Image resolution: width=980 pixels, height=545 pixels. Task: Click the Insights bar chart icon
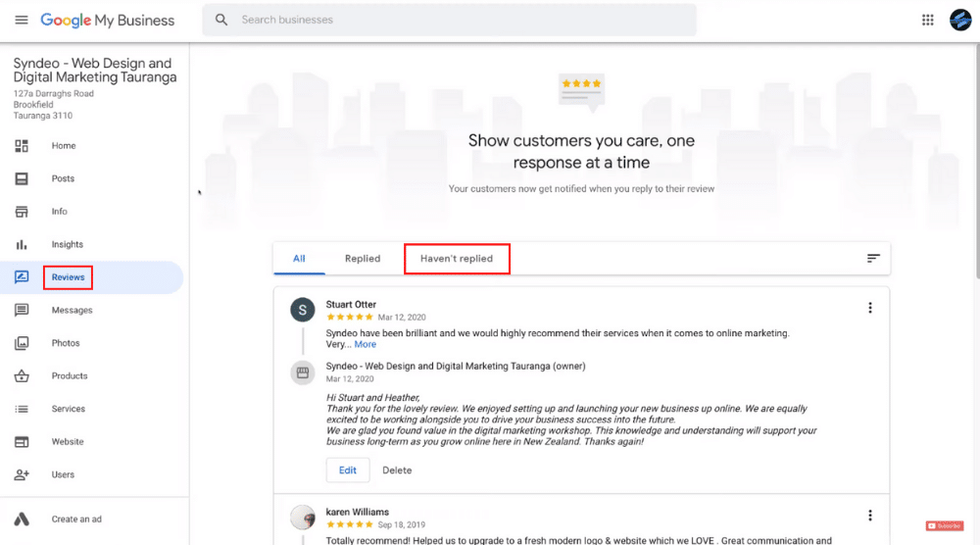tap(22, 244)
